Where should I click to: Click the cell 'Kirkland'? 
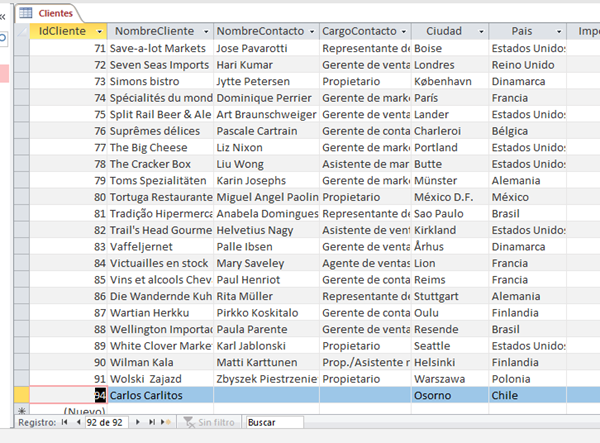[x=450, y=230]
